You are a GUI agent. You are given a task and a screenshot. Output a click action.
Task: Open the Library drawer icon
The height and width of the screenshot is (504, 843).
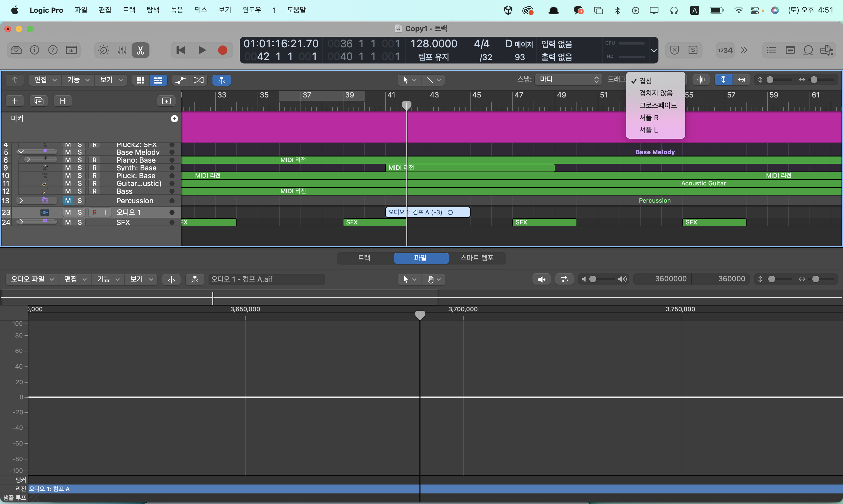point(16,50)
